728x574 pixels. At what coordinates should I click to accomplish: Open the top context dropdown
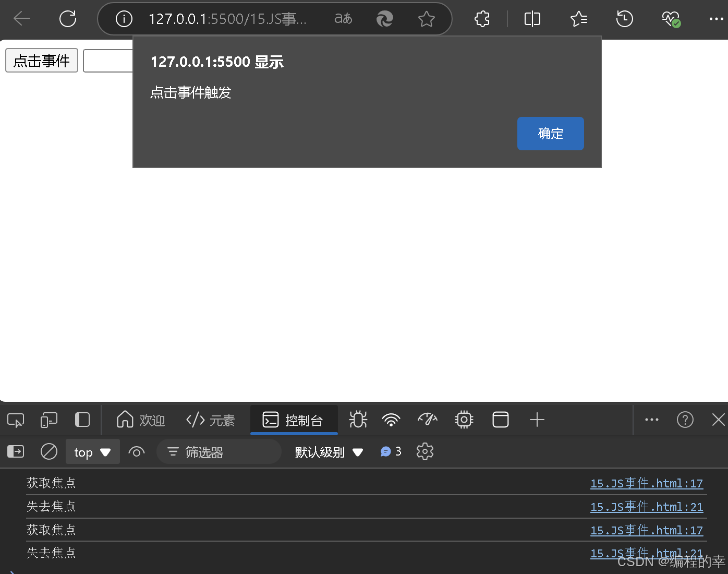point(93,452)
